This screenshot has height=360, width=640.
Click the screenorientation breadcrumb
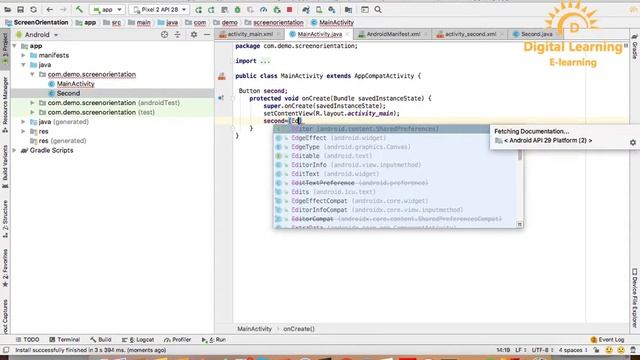point(278,22)
